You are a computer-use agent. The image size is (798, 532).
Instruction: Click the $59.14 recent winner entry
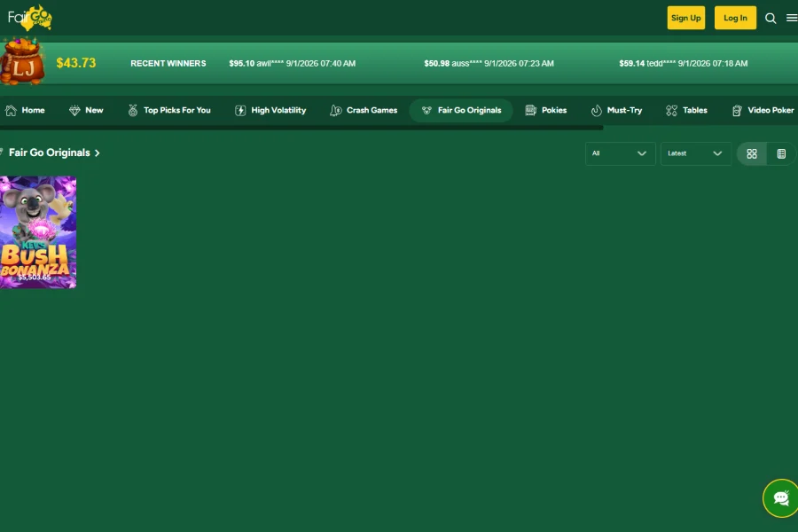click(683, 64)
